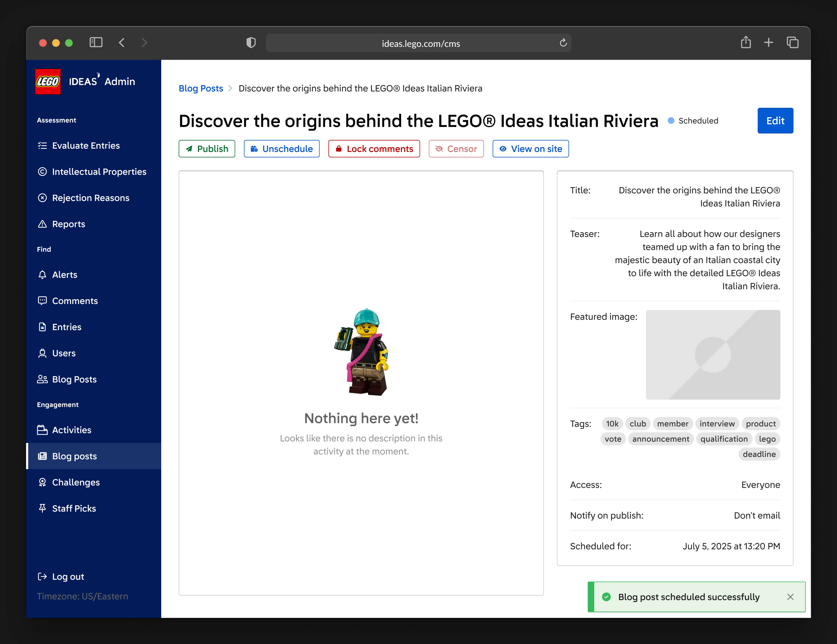Open Users list
837x644 pixels.
tap(94, 353)
